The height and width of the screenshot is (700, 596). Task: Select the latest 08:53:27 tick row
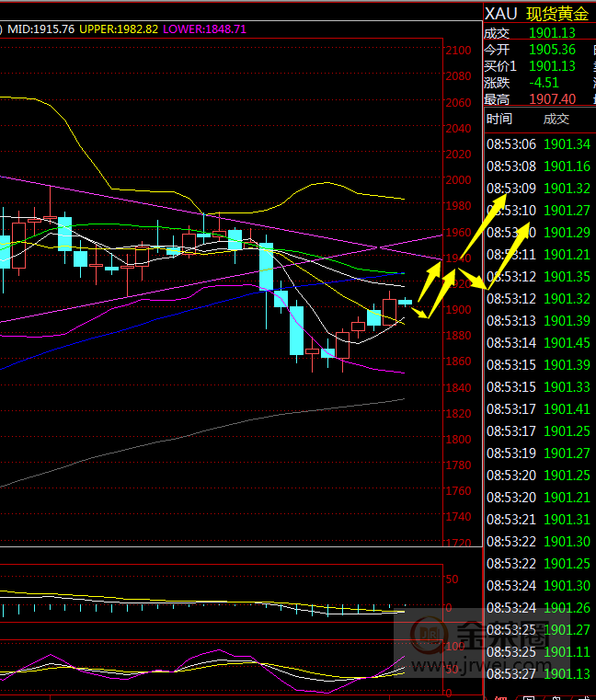[x=538, y=673]
